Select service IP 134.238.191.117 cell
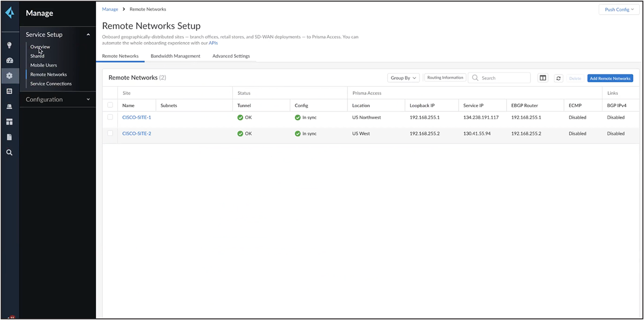Screen dimensions: 644x320 [481, 117]
